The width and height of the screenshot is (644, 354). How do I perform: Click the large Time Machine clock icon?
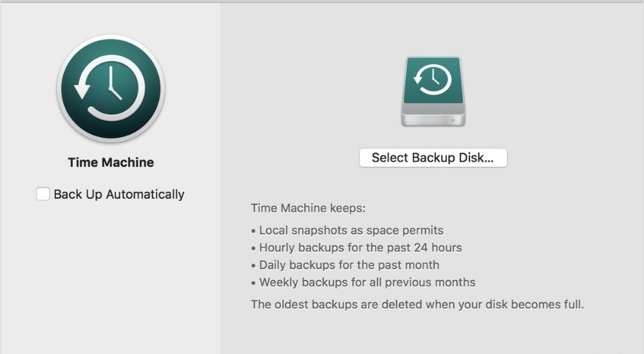click(111, 88)
